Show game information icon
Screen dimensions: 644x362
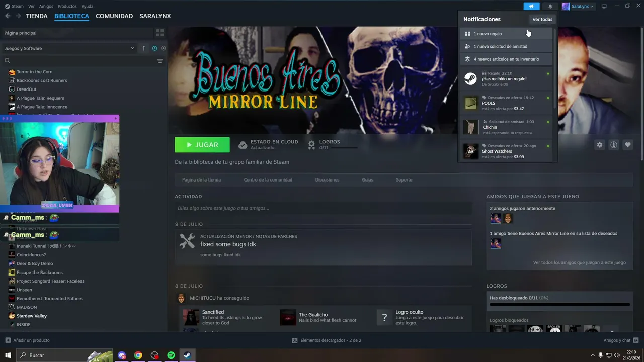[x=614, y=145]
